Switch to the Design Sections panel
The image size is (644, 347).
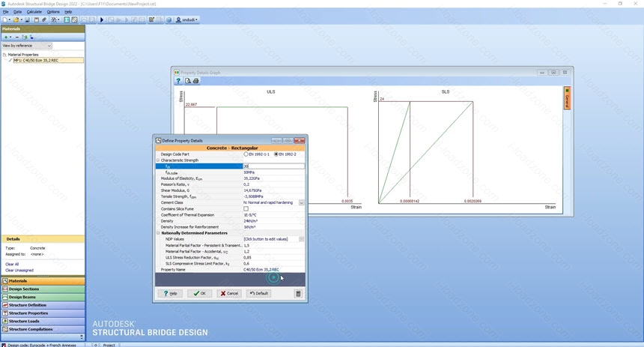43,289
